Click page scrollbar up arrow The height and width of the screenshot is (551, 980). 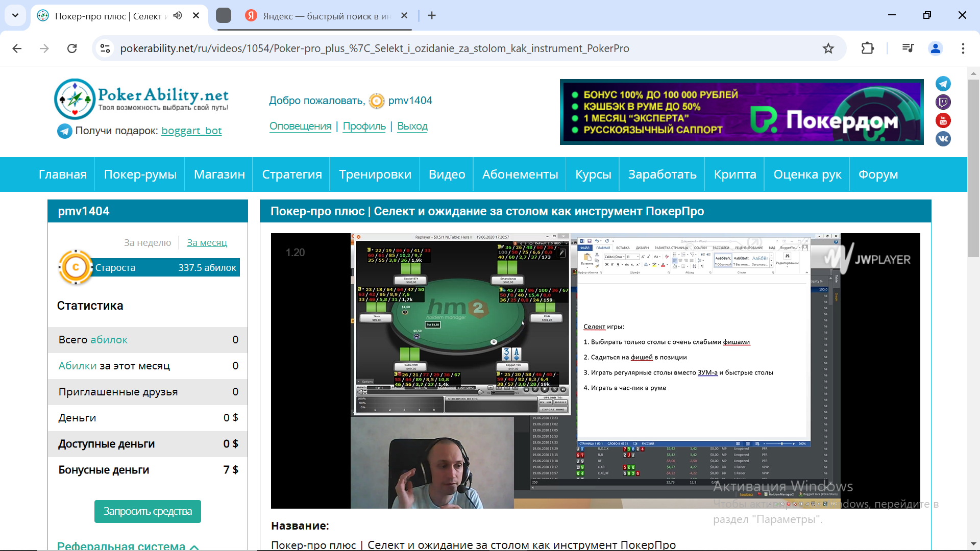click(x=973, y=73)
